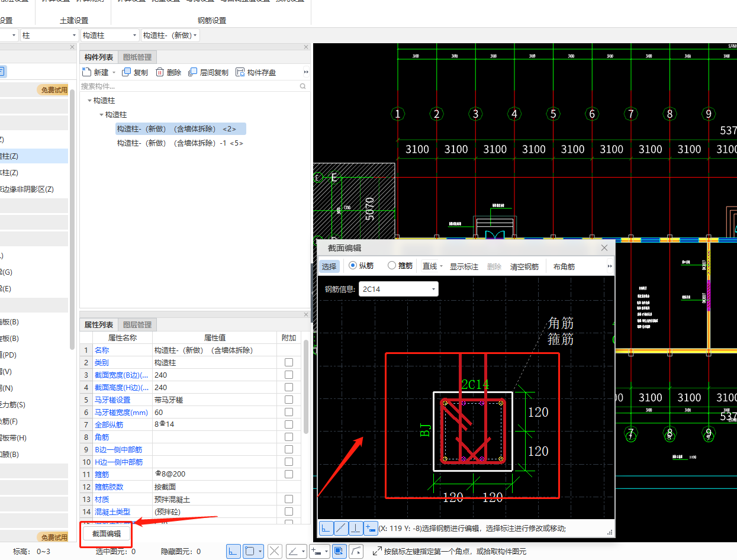The width and height of the screenshot is (737, 560).
Task: Click the search magnifier in 搜索构件 box
Action: tap(303, 86)
